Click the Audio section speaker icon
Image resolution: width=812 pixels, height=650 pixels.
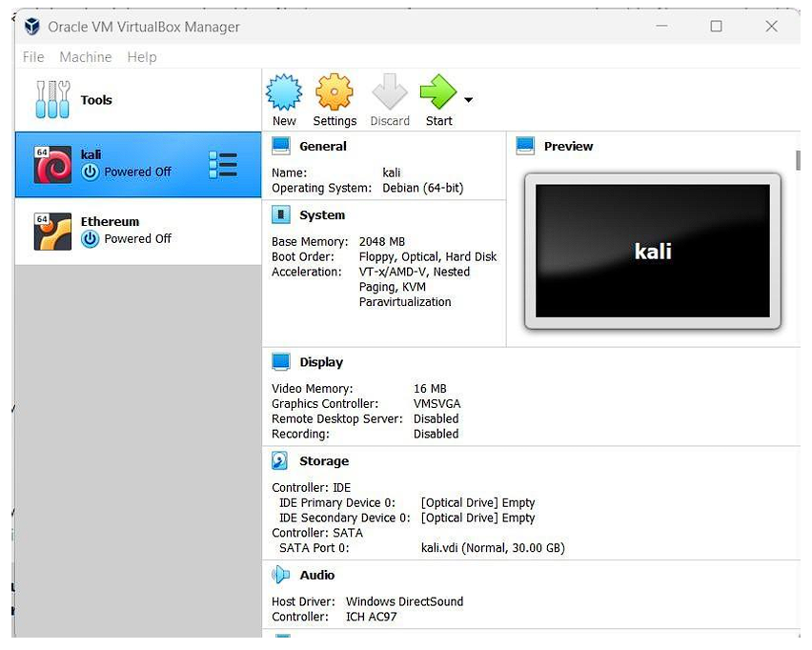click(280, 575)
